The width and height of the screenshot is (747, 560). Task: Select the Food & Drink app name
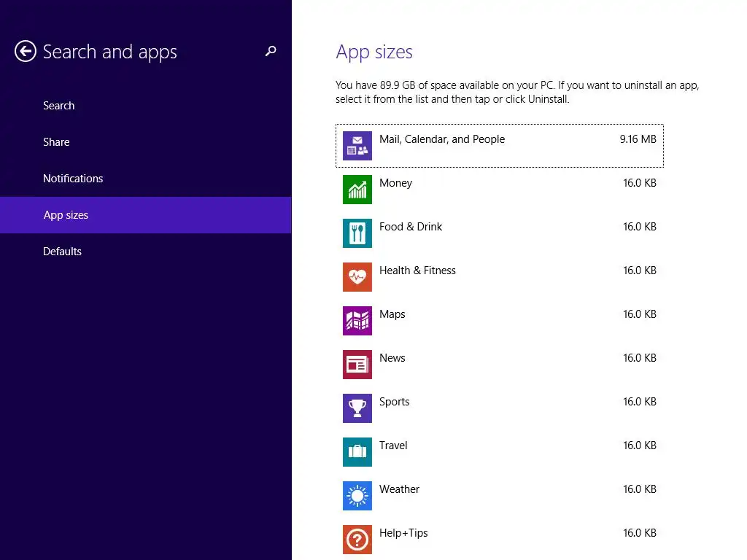(411, 227)
